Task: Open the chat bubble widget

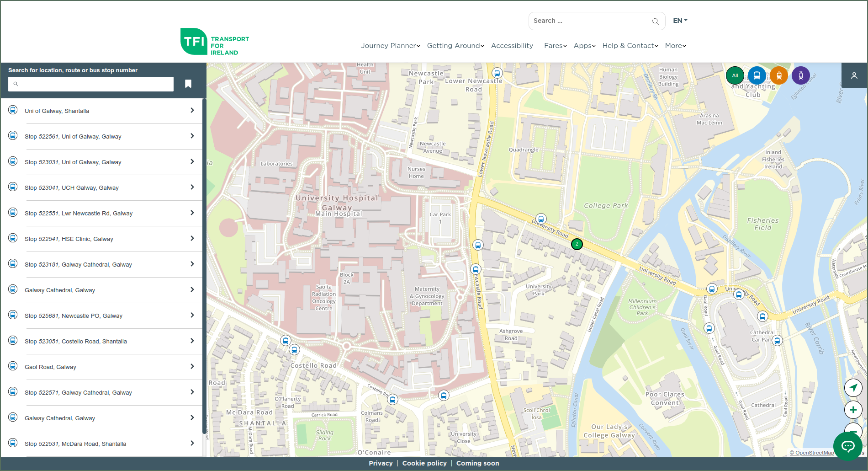Action: pos(848,446)
